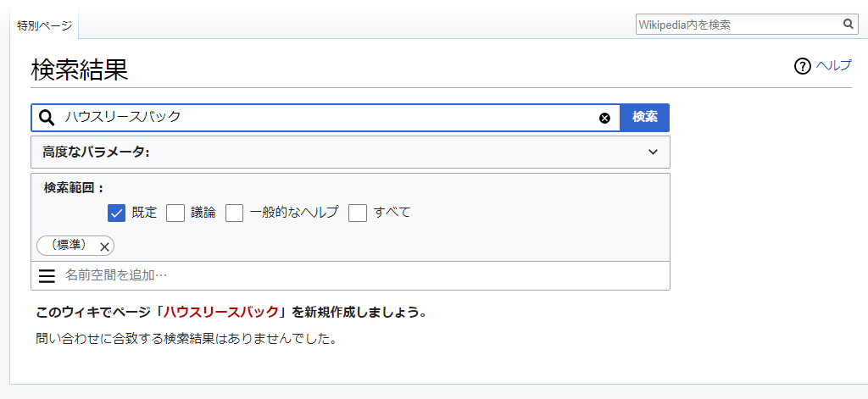Click the circled question mark help icon
868x399 pixels.
pos(802,66)
